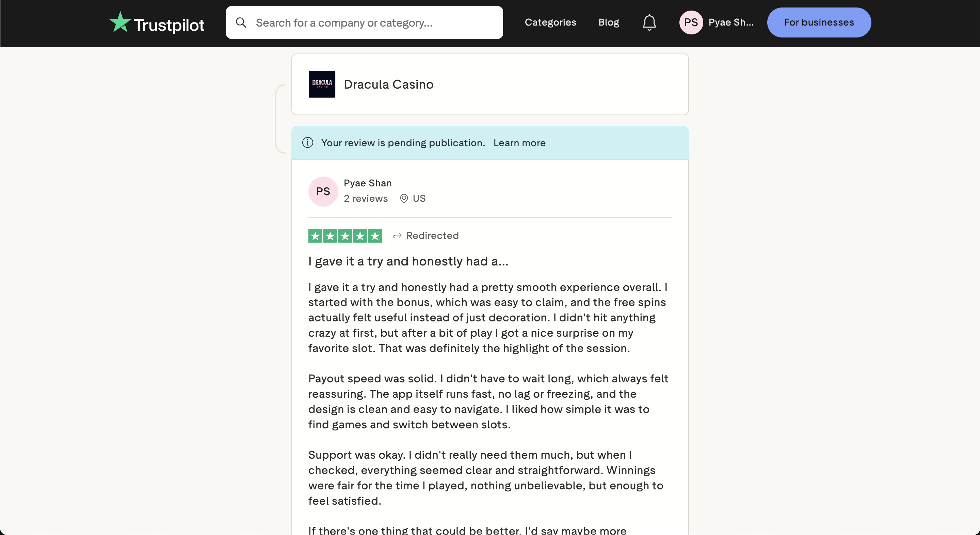Screen dimensions: 980x535
Task: Open the PS avatar in header
Action: point(691,22)
